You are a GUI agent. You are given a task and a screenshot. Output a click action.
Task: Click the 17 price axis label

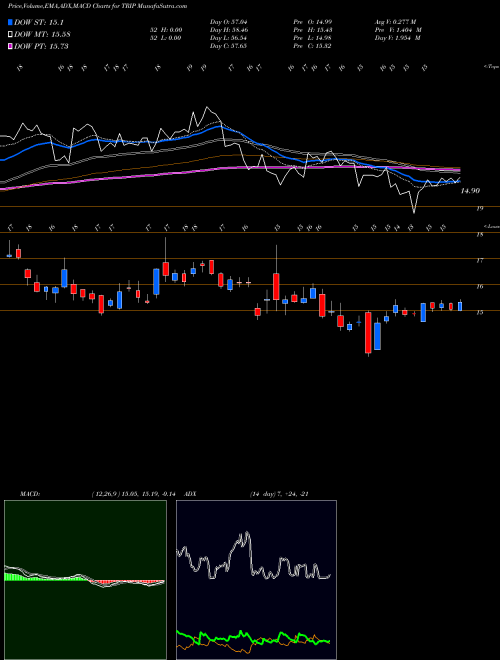coord(479,261)
